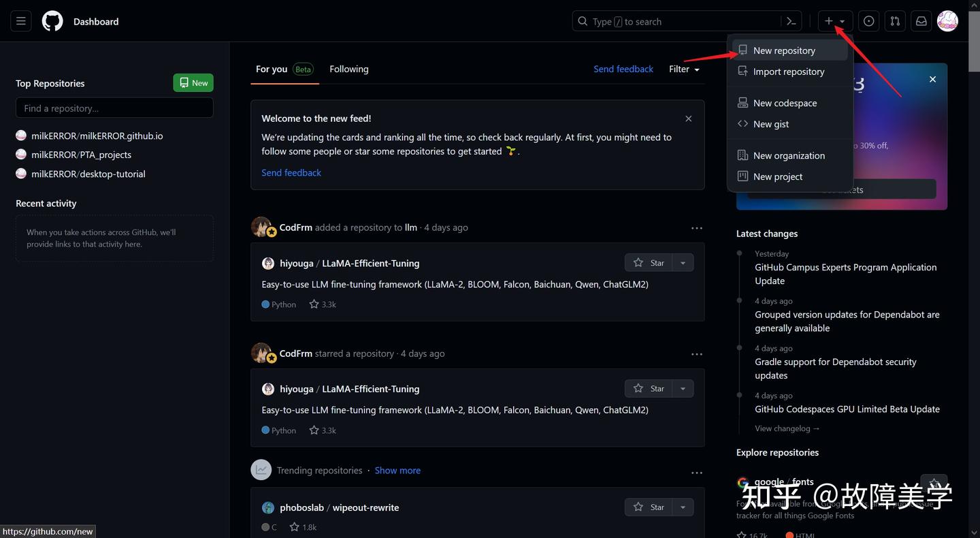Open the command palette icon in search bar
This screenshot has height=538, width=980.
[x=791, y=21]
